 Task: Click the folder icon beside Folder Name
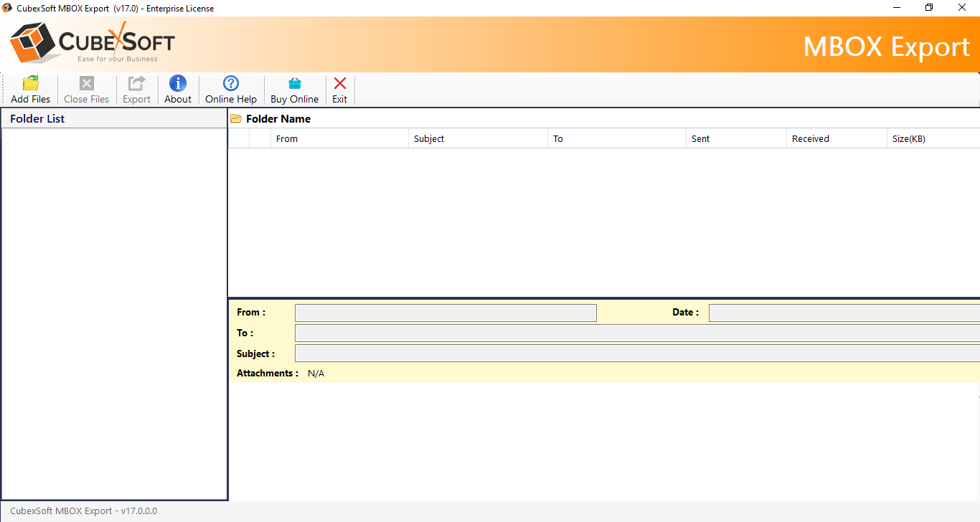tap(236, 118)
